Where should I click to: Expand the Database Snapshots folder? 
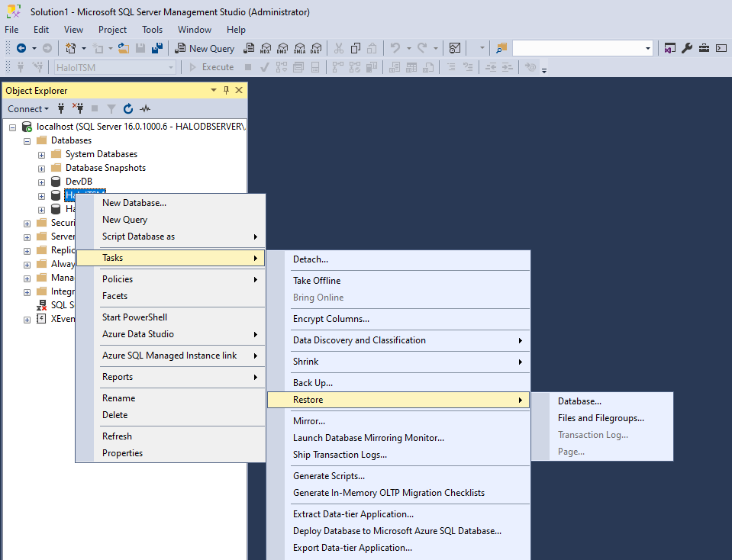pos(41,169)
